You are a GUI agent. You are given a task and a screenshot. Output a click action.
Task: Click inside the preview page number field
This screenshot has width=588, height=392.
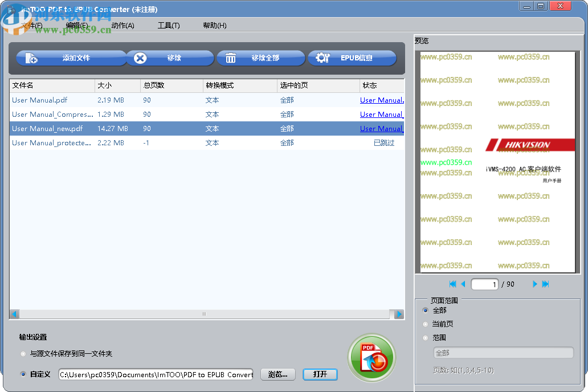[484, 284]
